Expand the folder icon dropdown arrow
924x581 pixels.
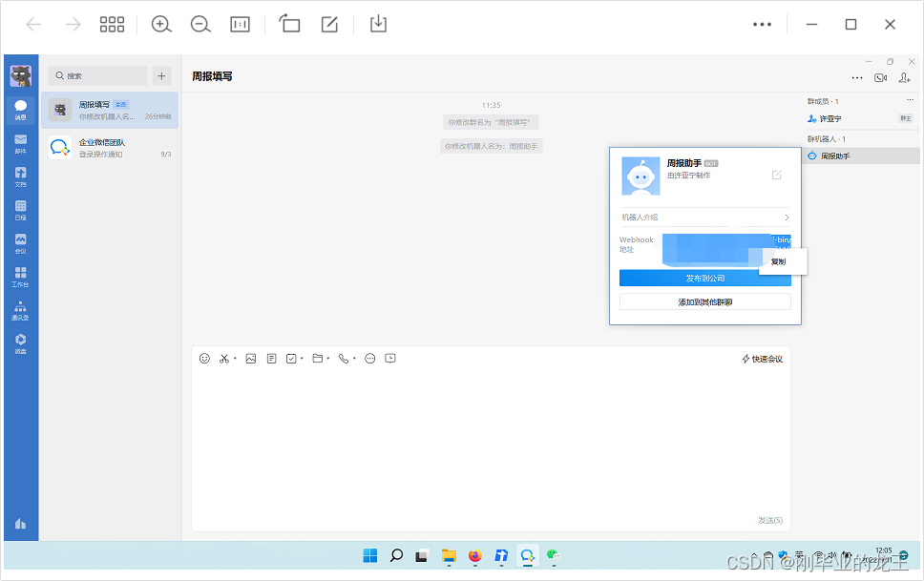[328, 359]
